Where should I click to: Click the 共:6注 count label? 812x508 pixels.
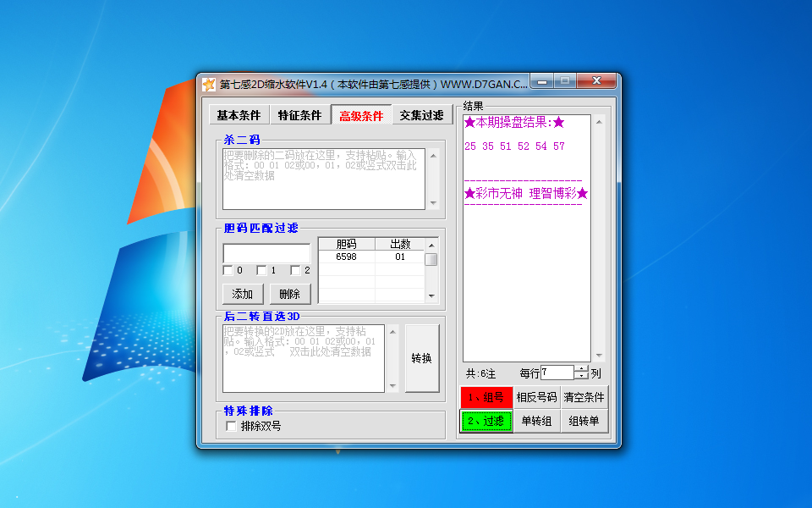point(480,373)
